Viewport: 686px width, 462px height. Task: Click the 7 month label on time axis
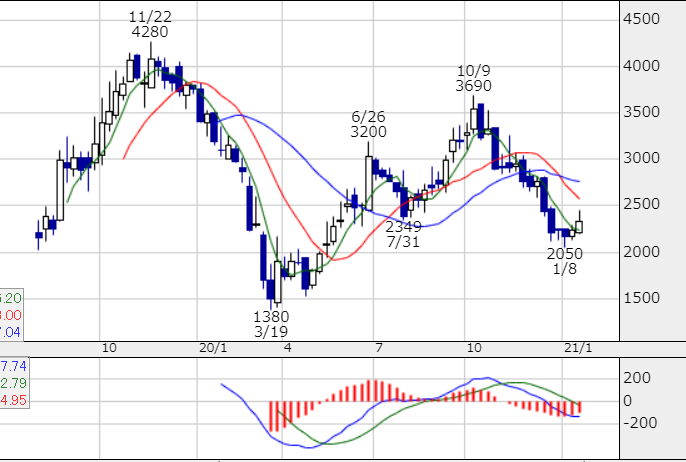click(x=379, y=348)
